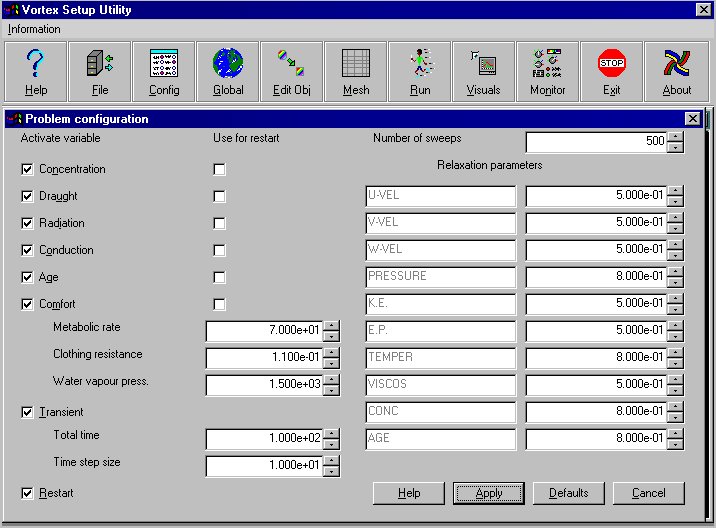Uncheck the Concentration activate checkbox
The width and height of the screenshot is (716, 528).
click(x=27, y=169)
